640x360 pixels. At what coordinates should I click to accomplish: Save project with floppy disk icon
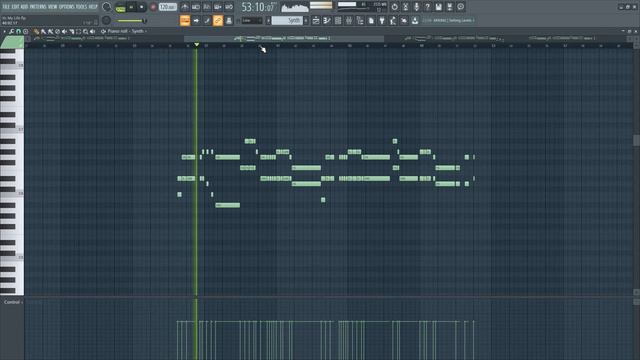coord(438,7)
